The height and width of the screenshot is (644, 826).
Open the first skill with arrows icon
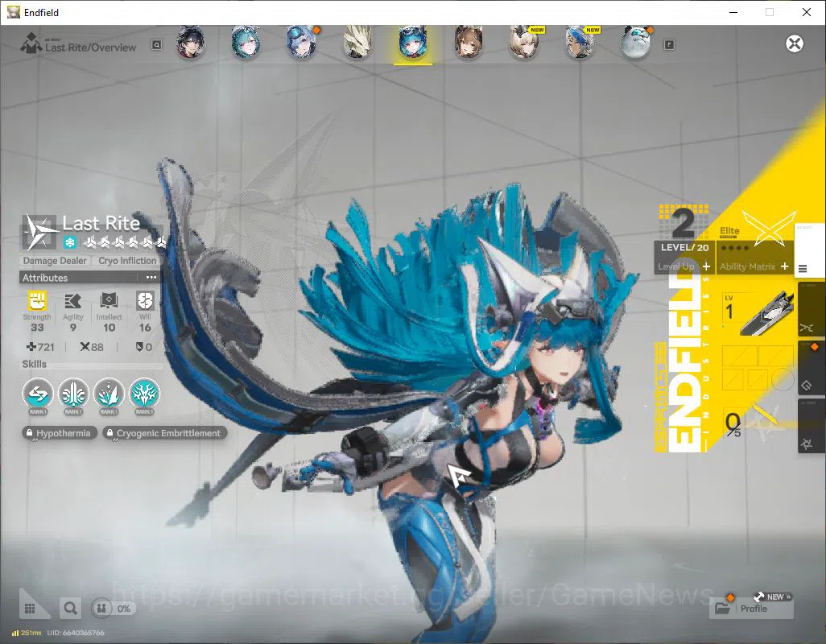[x=38, y=394]
